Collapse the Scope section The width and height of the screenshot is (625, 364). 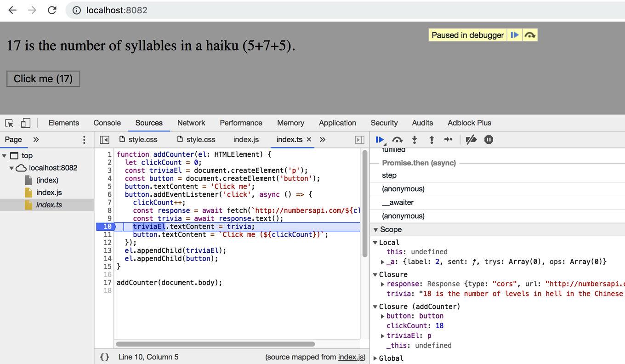pyautogui.click(x=375, y=230)
